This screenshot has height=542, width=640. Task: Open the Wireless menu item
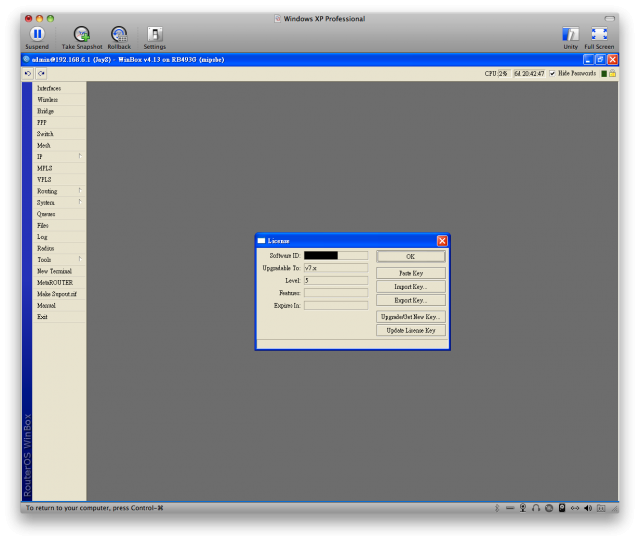pos(59,100)
